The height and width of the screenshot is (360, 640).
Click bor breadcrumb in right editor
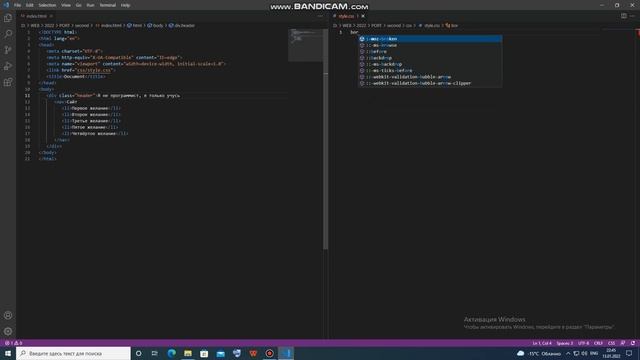(452, 25)
